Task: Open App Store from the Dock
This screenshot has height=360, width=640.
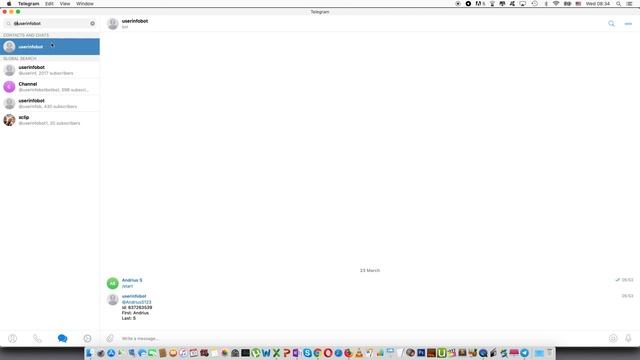Action: tap(111, 353)
